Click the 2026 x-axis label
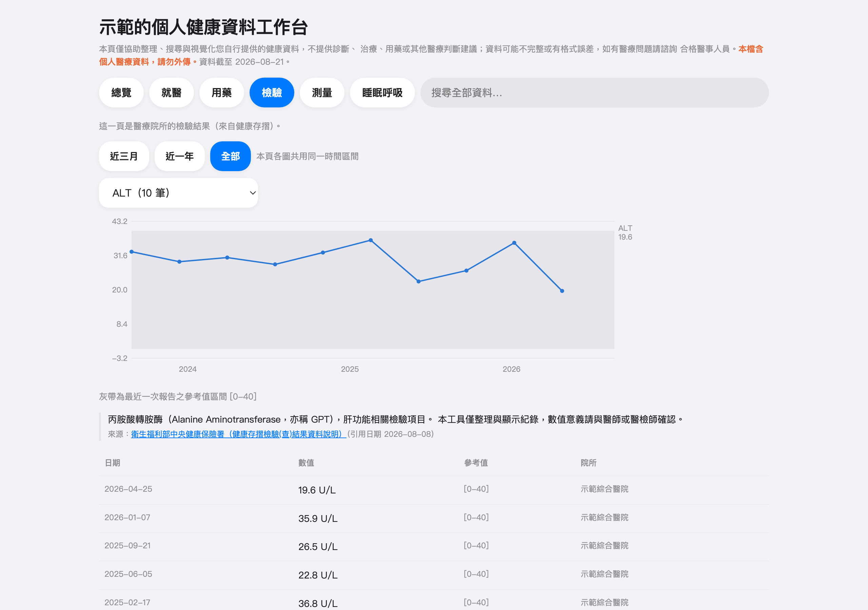 [x=511, y=369]
